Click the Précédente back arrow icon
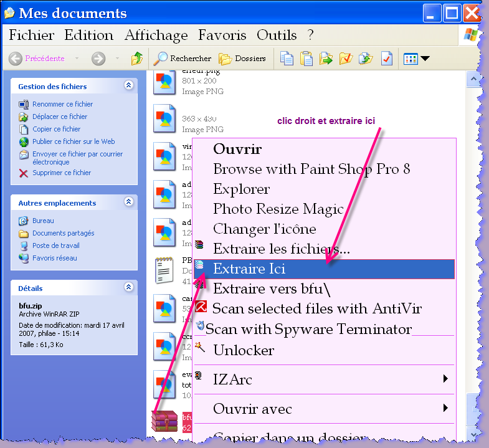This screenshot has width=489, height=448. point(16,59)
